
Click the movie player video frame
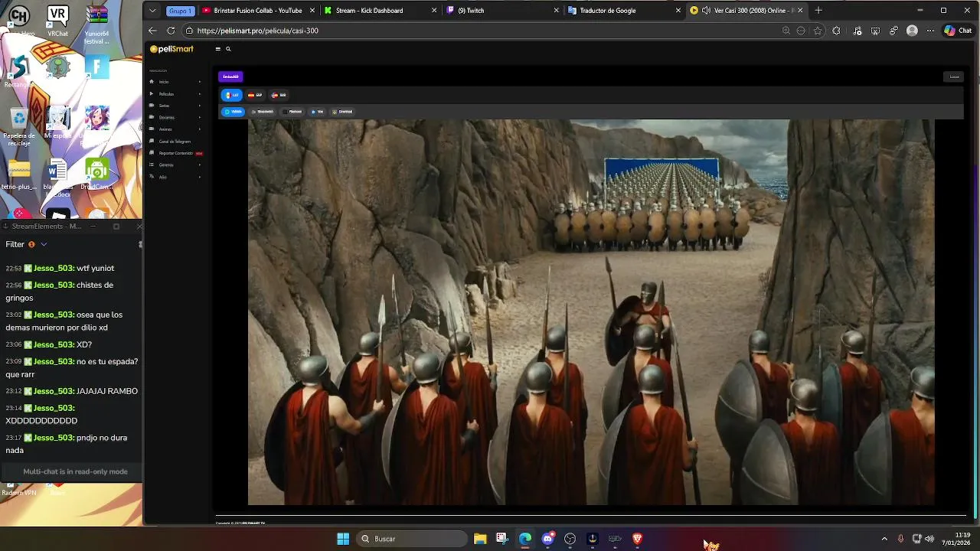click(590, 312)
